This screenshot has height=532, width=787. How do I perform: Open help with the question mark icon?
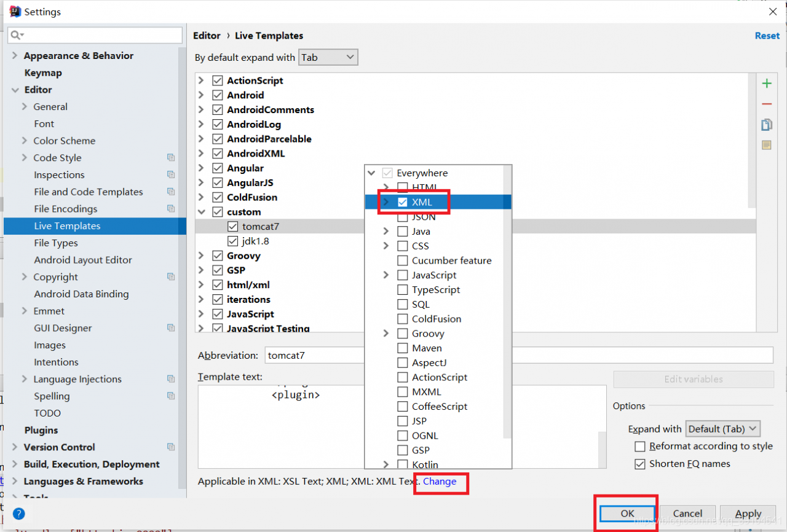[x=19, y=514]
